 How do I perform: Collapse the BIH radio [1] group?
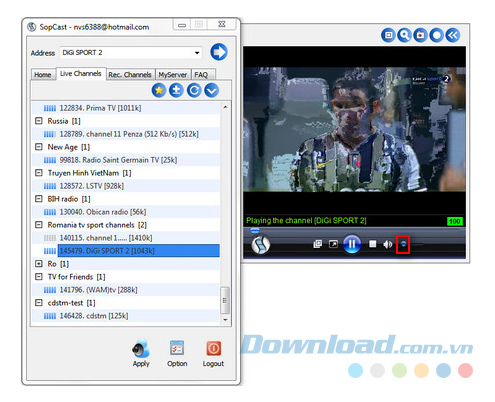click(39, 199)
